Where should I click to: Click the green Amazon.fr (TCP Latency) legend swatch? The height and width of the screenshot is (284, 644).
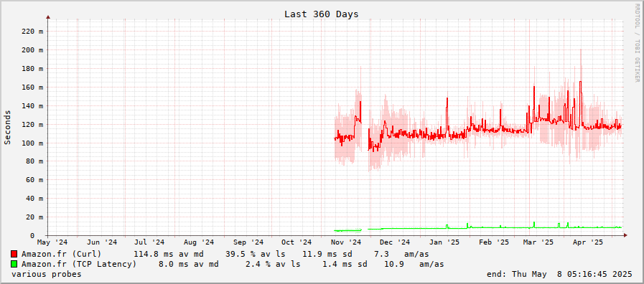[x=14, y=264]
